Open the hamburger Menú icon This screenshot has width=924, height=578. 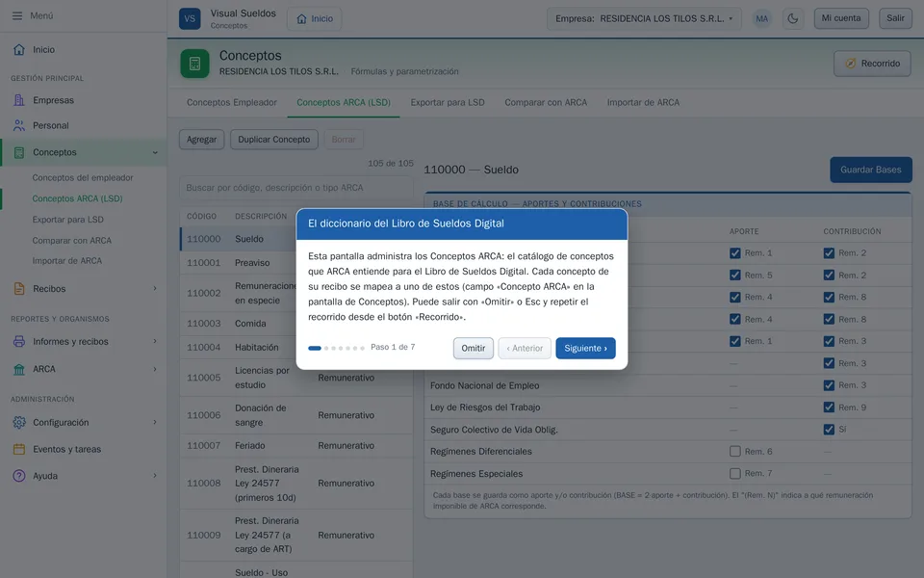click(17, 16)
